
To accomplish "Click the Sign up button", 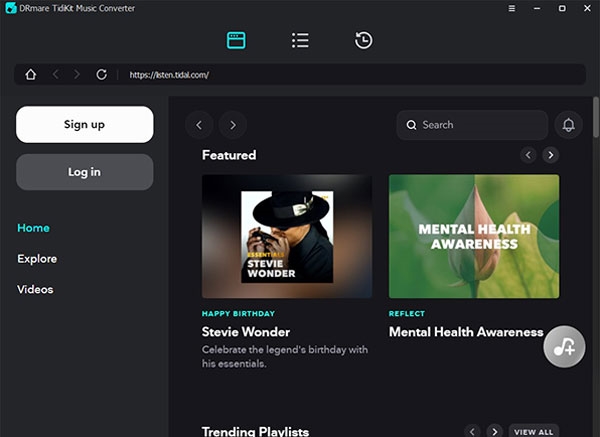I will 84,125.
